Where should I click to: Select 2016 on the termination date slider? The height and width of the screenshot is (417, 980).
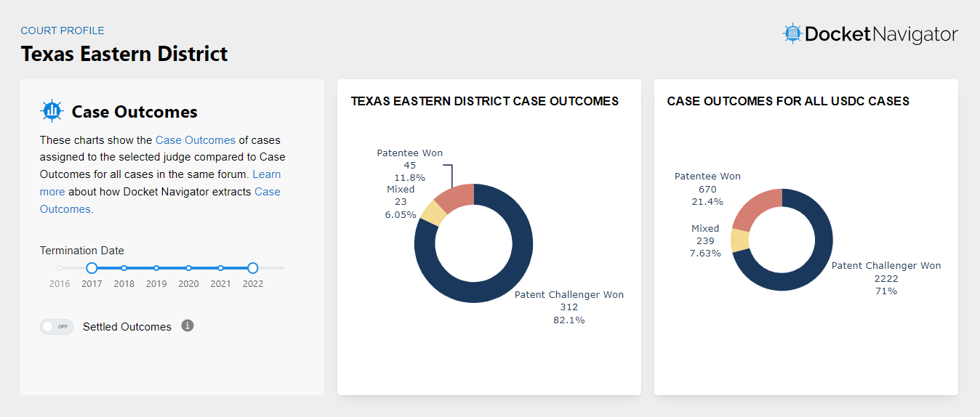pyautogui.click(x=60, y=268)
